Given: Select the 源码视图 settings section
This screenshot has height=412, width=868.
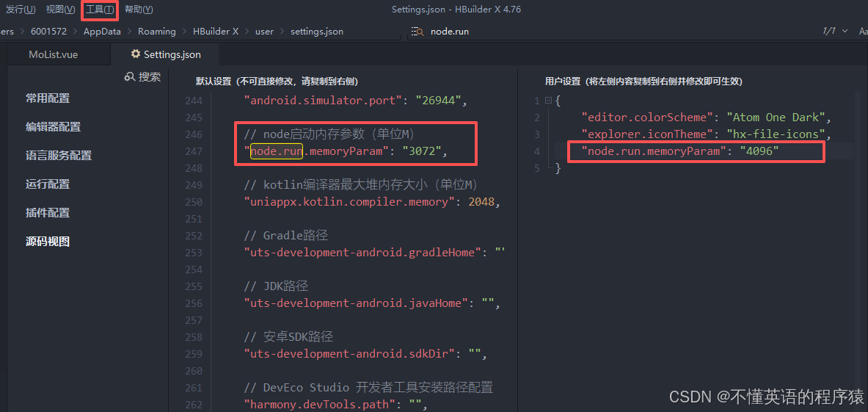Looking at the screenshot, I should click(48, 242).
